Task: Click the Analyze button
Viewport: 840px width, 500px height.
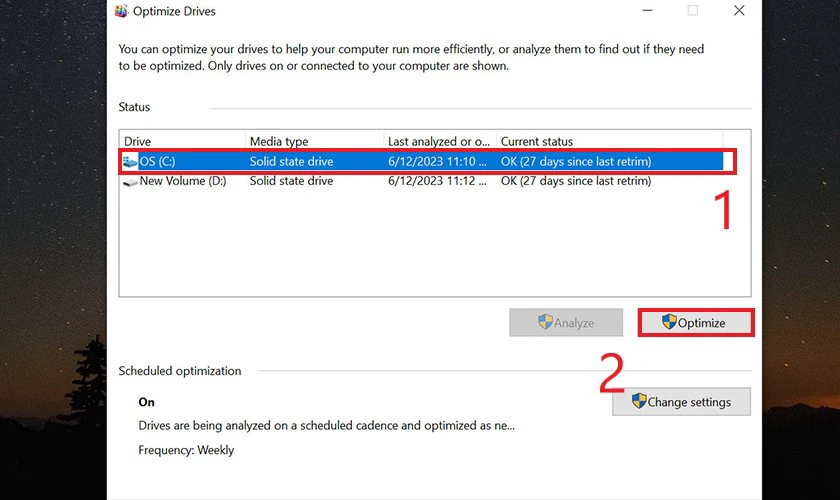Action: click(x=566, y=323)
